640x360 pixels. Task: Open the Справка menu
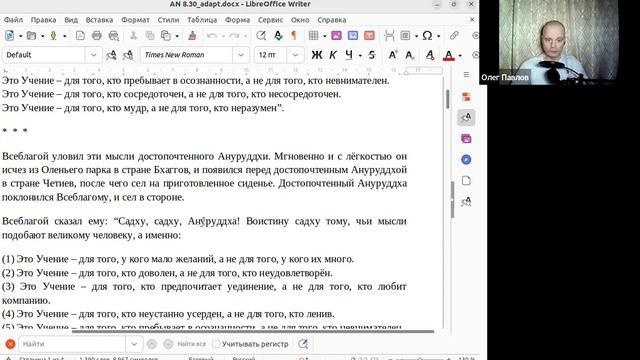tap(332, 20)
